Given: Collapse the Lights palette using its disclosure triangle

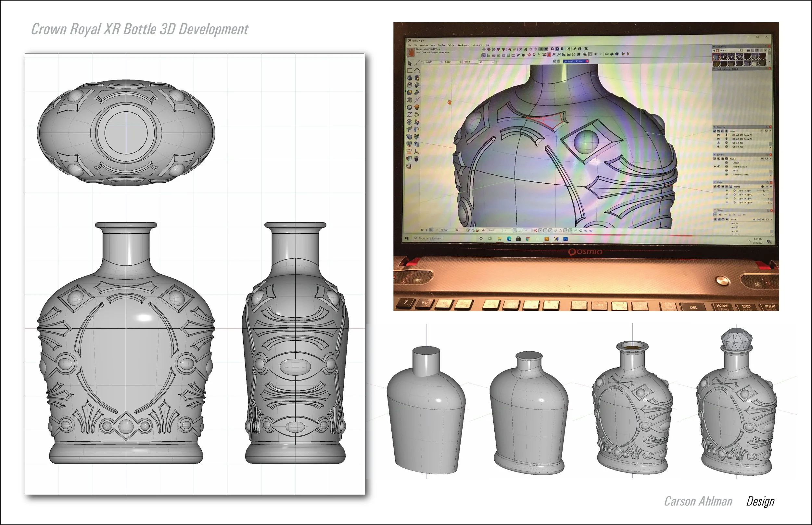Looking at the screenshot, I should tap(715, 182).
